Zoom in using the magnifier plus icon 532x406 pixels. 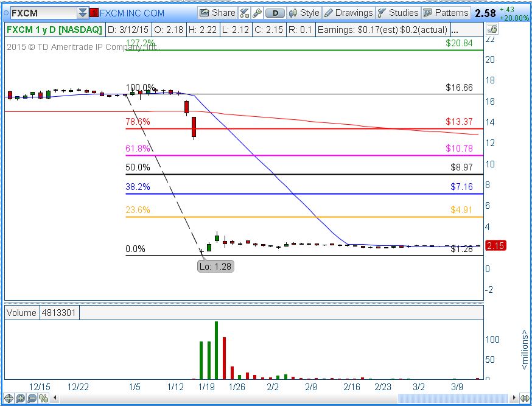[x=21, y=399]
